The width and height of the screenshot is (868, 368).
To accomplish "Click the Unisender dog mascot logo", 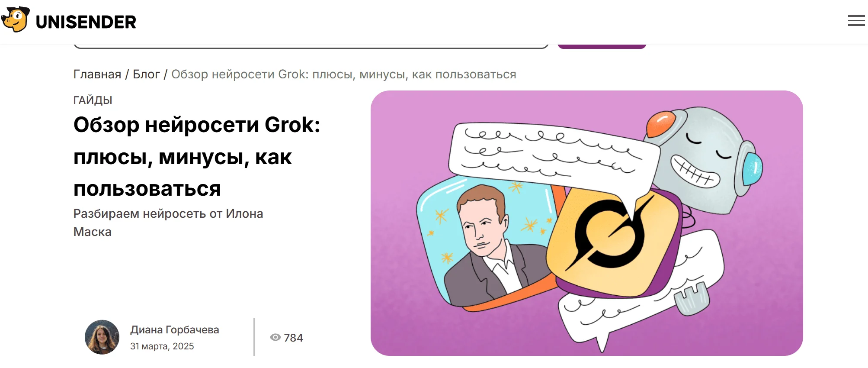I will pos(16,19).
